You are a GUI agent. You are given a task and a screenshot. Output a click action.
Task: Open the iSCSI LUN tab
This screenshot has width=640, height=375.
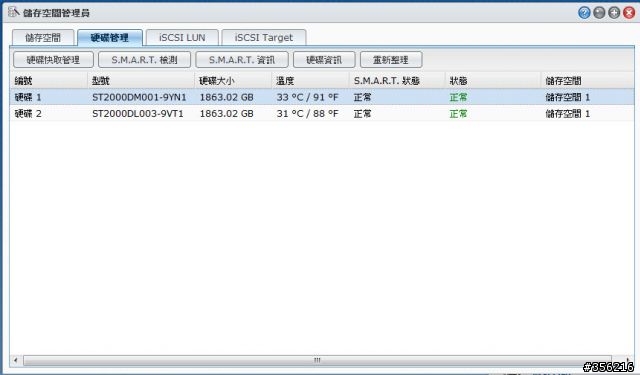tap(182, 38)
